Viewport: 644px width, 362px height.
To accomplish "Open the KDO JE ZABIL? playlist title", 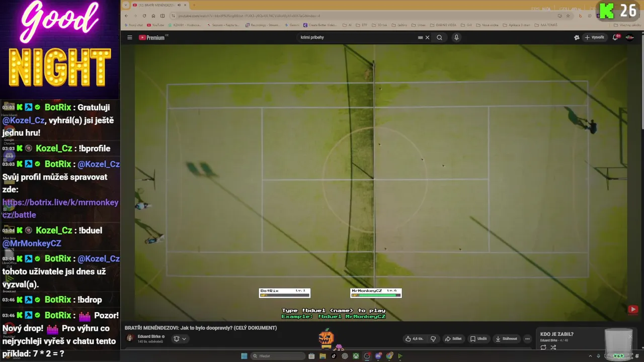I will tap(556, 334).
